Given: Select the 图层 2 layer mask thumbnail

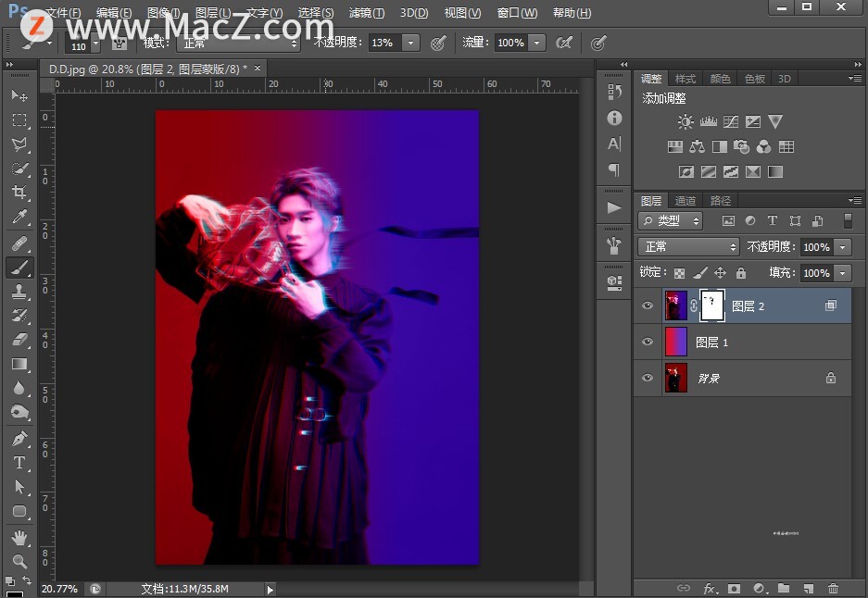Looking at the screenshot, I should (x=711, y=305).
